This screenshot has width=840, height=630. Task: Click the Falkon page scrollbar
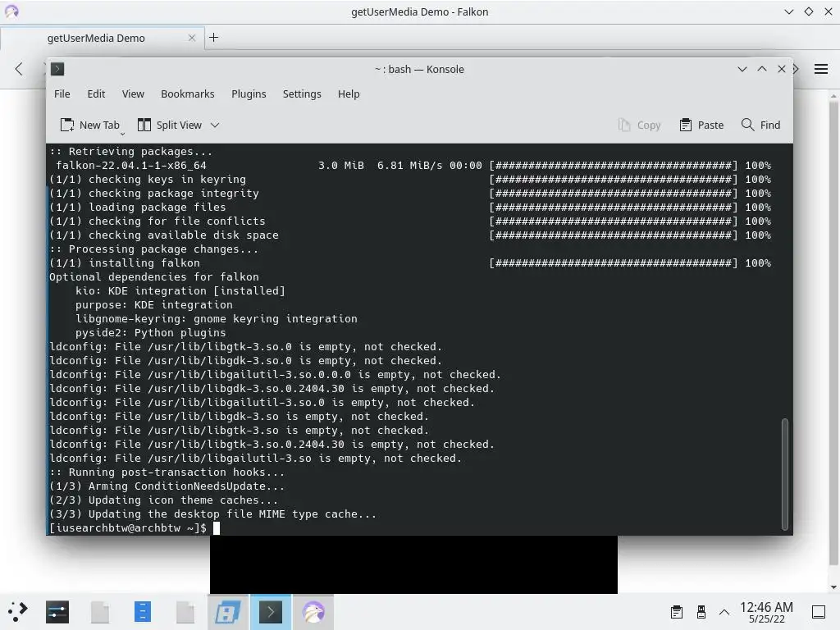coord(833,332)
